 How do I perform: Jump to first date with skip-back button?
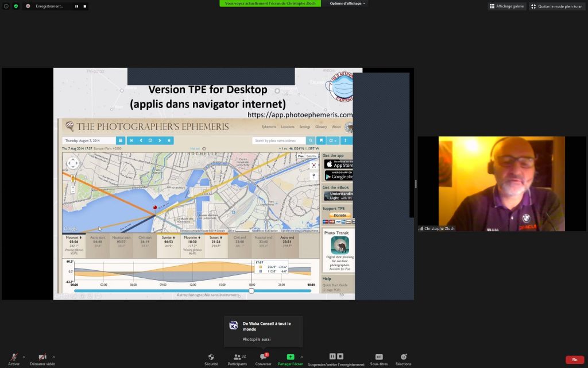[131, 140]
